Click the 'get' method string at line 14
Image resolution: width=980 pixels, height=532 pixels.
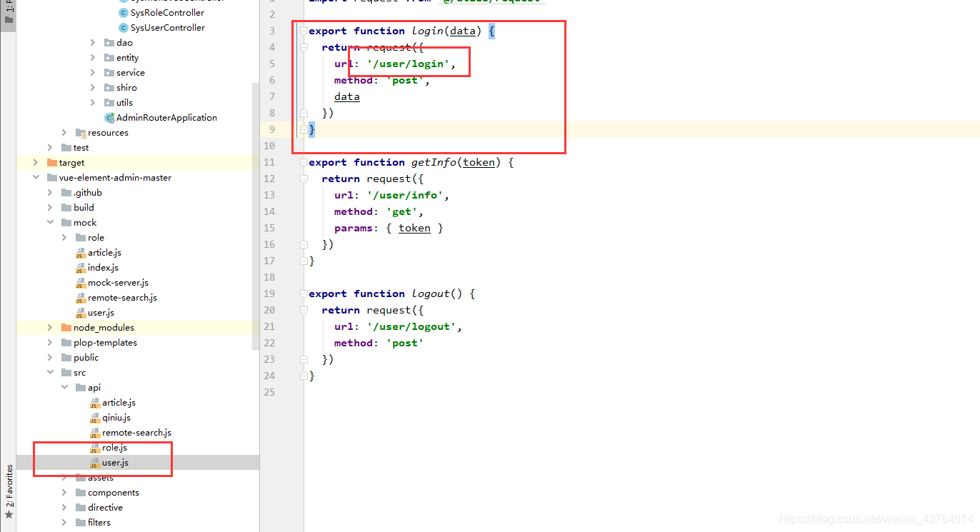click(x=402, y=211)
